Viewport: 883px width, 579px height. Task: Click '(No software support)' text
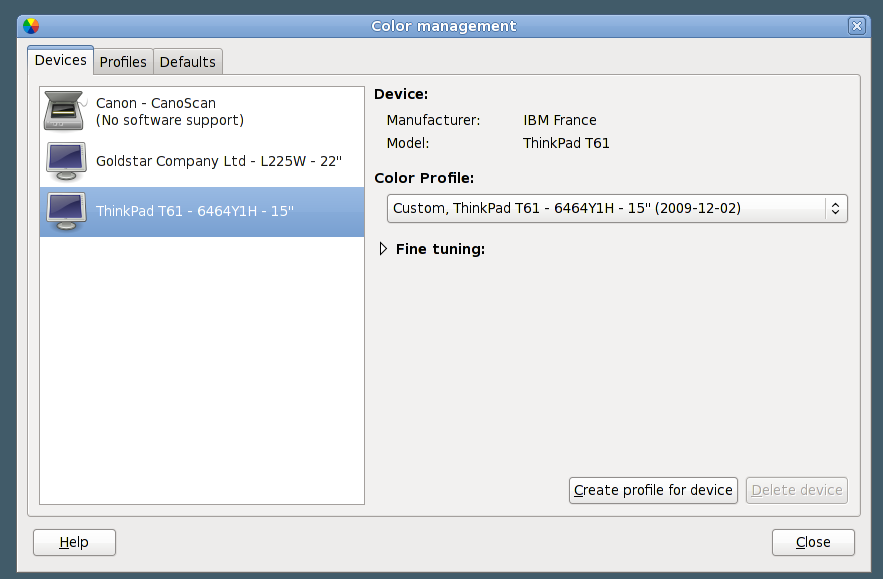point(170,121)
